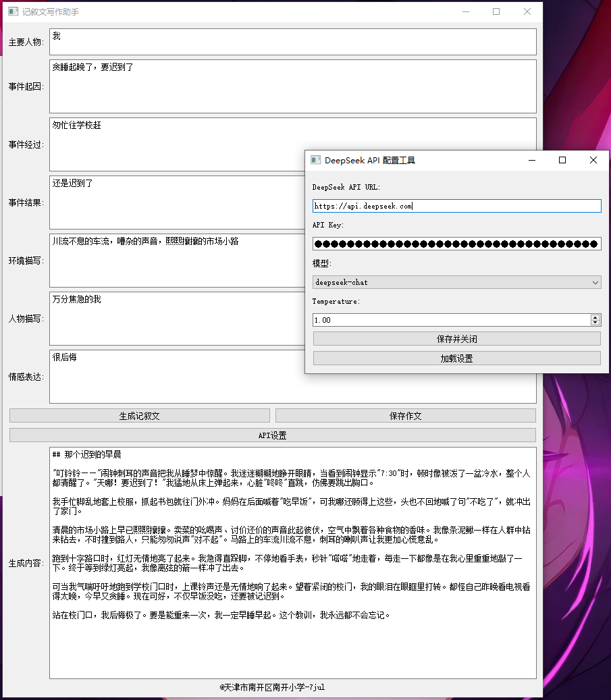Close the DeepSeek API 配置工具 dialog
The width and height of the screenshot is (611, 700).
593,160
